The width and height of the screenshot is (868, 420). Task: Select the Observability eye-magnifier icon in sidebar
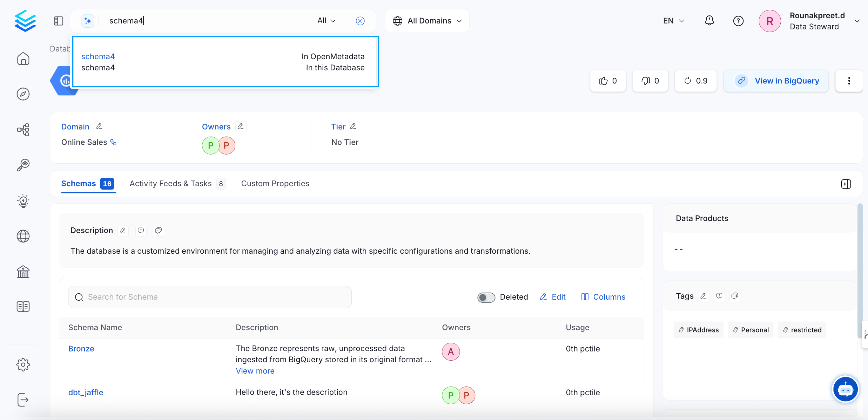23,165
